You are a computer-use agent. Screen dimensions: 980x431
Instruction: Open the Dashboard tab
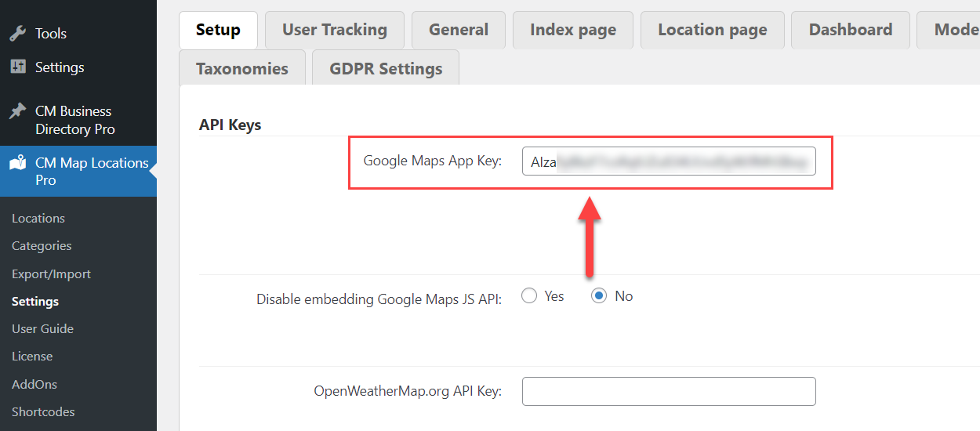851,30
